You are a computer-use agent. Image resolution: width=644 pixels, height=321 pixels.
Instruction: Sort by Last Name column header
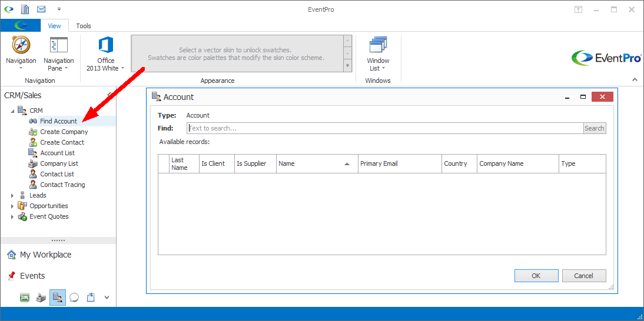(184, 163)
